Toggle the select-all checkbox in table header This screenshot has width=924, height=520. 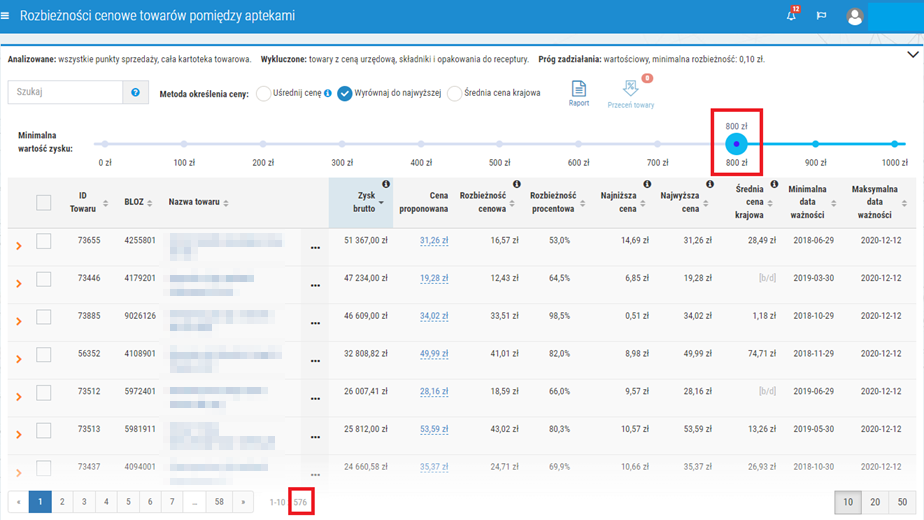pyautogui.click(x=44, y=203)
